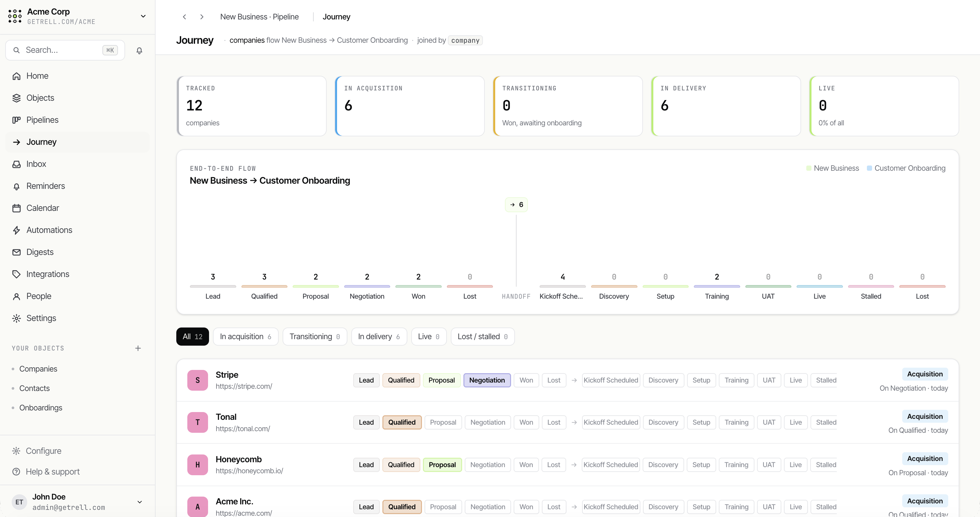Click the In Delivery summary card
This screenshot has width=980, height=517.
(726, 106)
